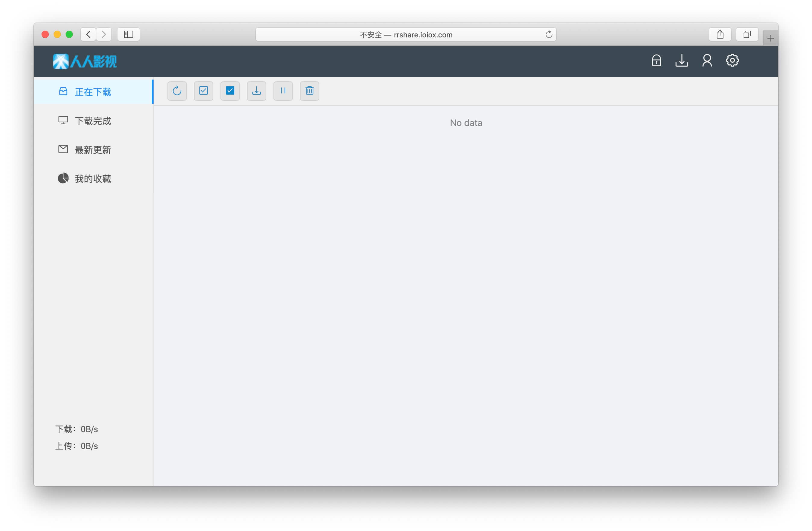812x531 pixels.
Task: Click the envelope icon beside 最新更新
Action: click(x=63, y=149)
